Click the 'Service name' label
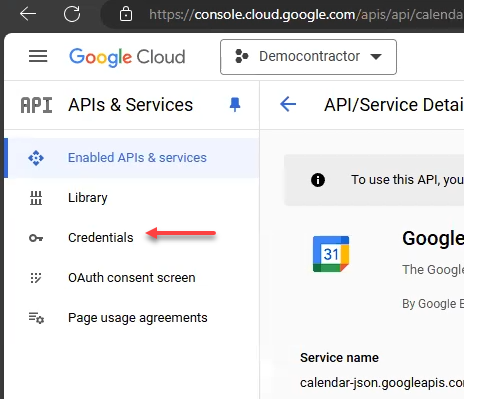This screenshot has width=477, height=399. click(339, 358)
